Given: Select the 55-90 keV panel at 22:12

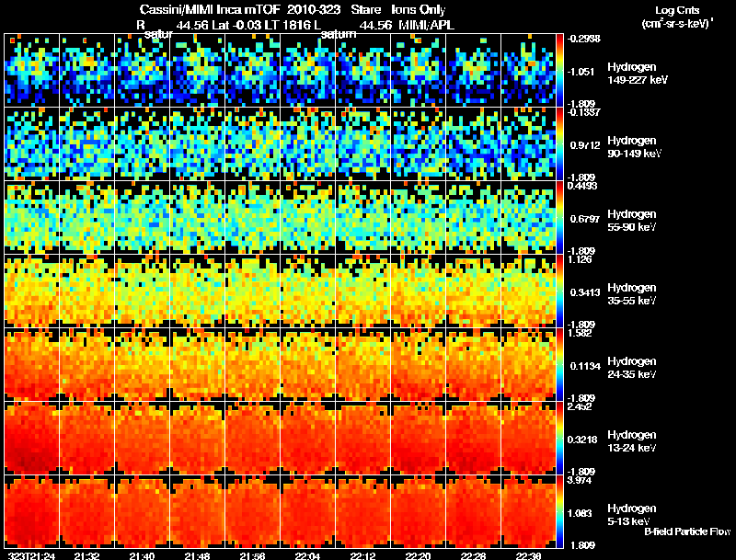Looking at the screenshot, I should point(362,217).
